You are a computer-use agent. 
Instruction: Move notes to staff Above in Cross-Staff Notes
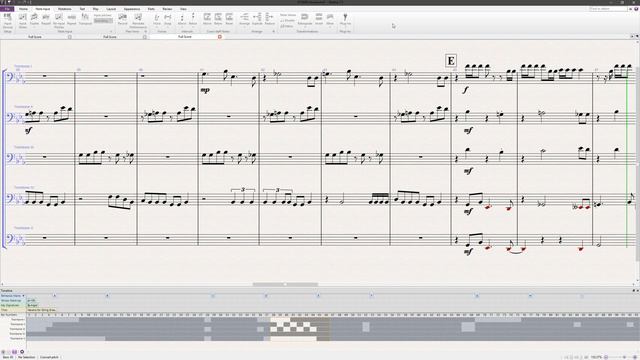point(207,20)
